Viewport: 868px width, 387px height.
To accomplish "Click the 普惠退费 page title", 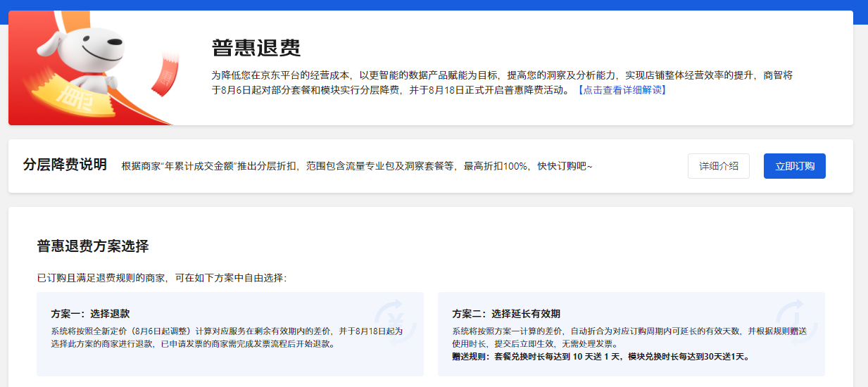I will tap(256, 48).
